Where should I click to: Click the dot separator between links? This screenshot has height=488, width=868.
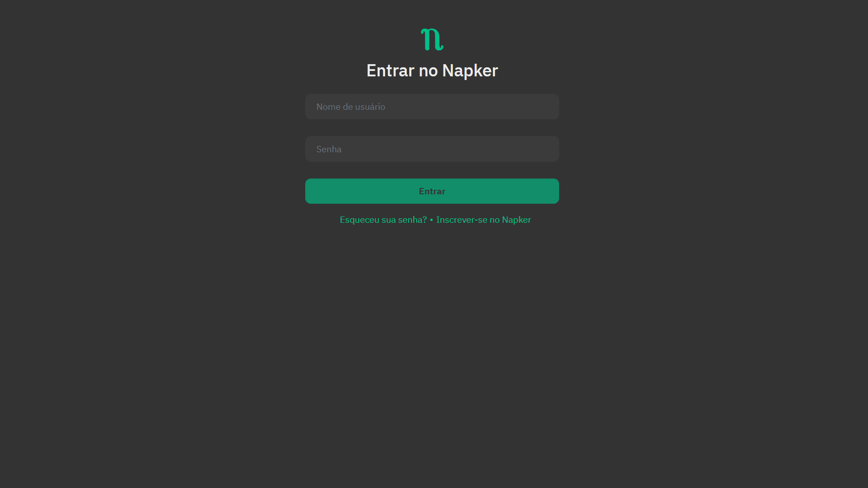pyautogui.click(x=432, y=220)
